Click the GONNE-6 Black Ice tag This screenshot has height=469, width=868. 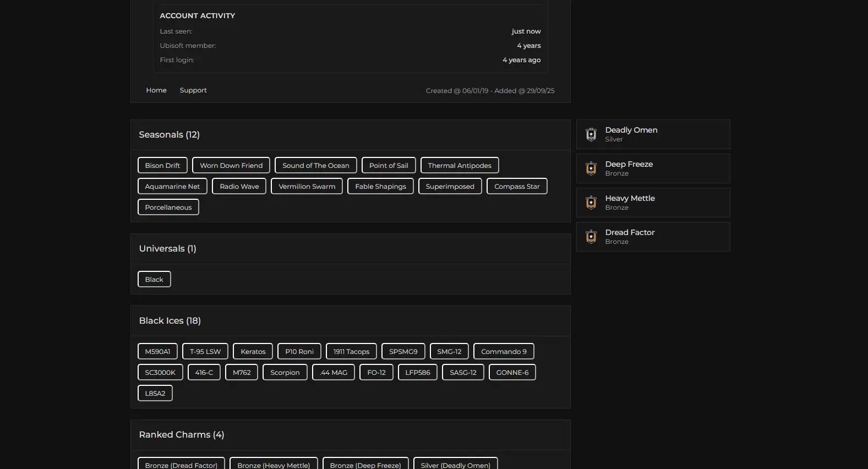(x=512, y=373)
